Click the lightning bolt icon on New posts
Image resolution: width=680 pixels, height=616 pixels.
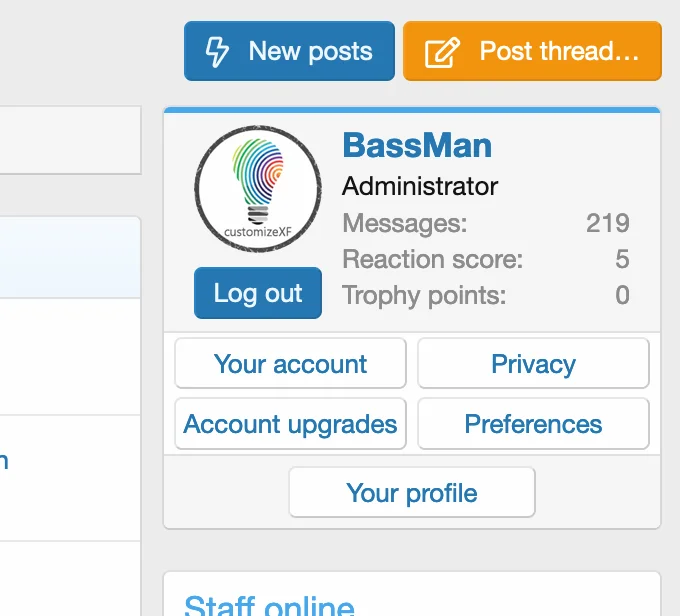(x=217, y=52)
